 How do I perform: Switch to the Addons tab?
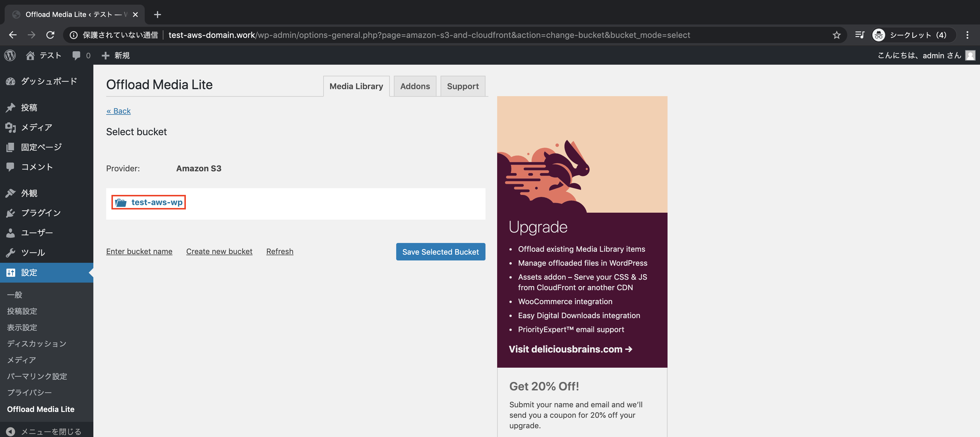click(x=415, y=86)
